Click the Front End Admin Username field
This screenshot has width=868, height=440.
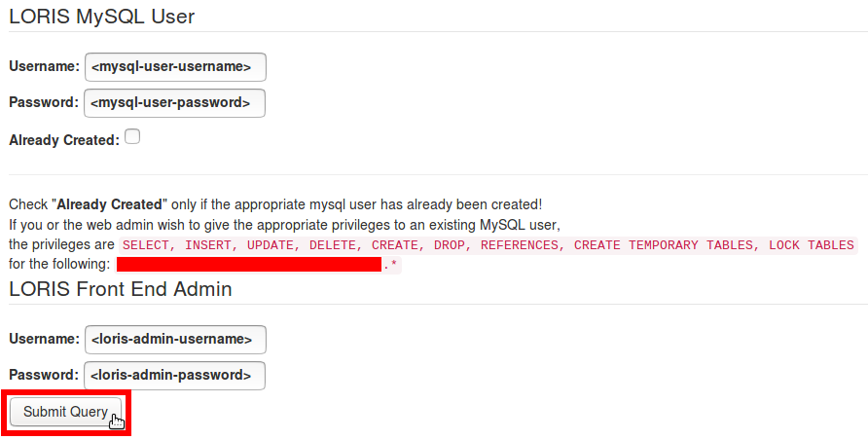click(x=175, y=340)
